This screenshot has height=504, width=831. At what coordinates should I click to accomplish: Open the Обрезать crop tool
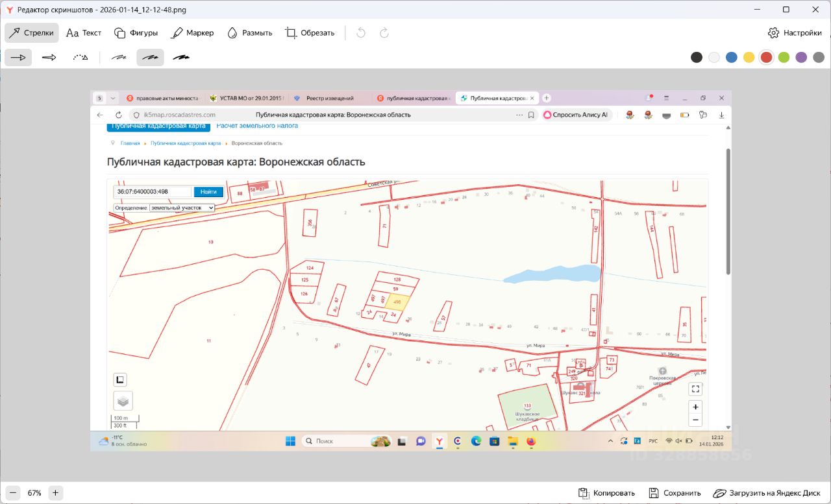click(x=310, y=33)
